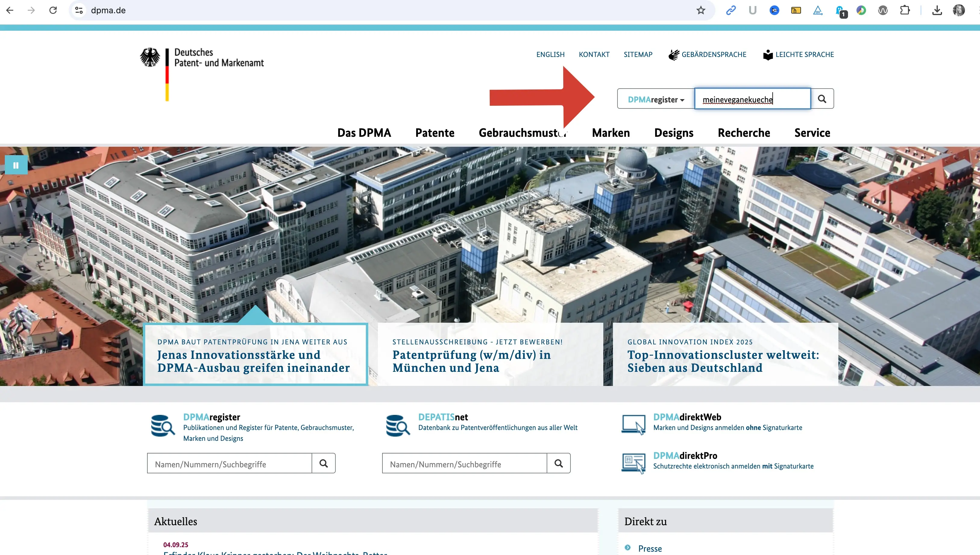The image size is (980, 555).
Task: Open the DPMAregister heading link
Action: coord(212,417)
